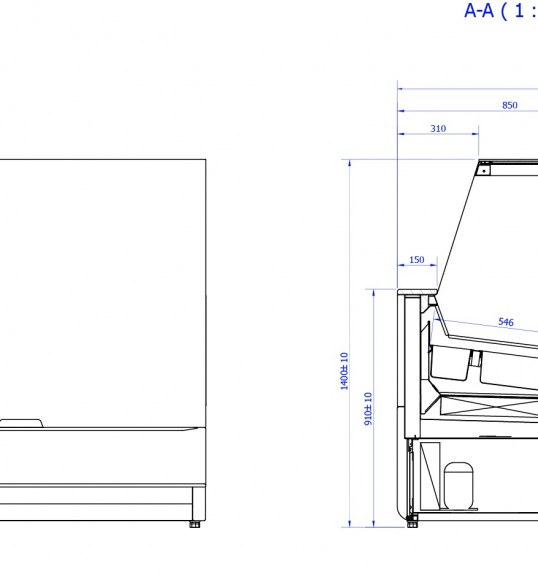Select the 310 dimension label

(438, 128)
